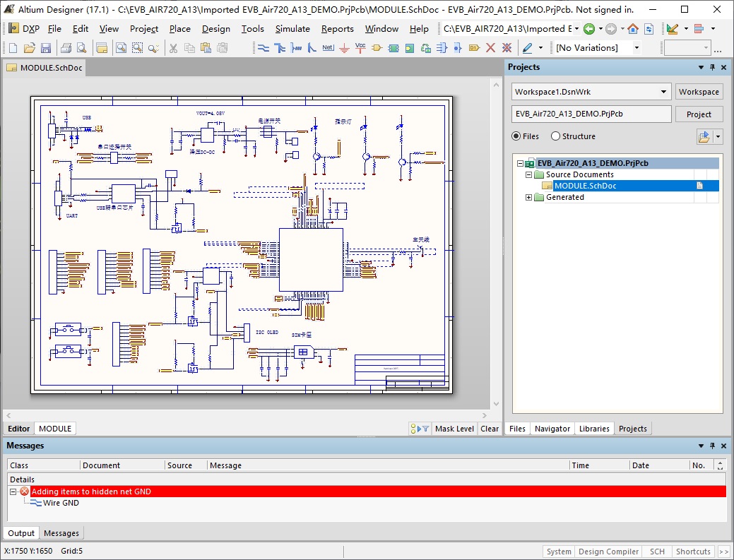Click the Shortcuts status bar button
Viewport: 734px width, 560px height.
click(x=693, y=552)
